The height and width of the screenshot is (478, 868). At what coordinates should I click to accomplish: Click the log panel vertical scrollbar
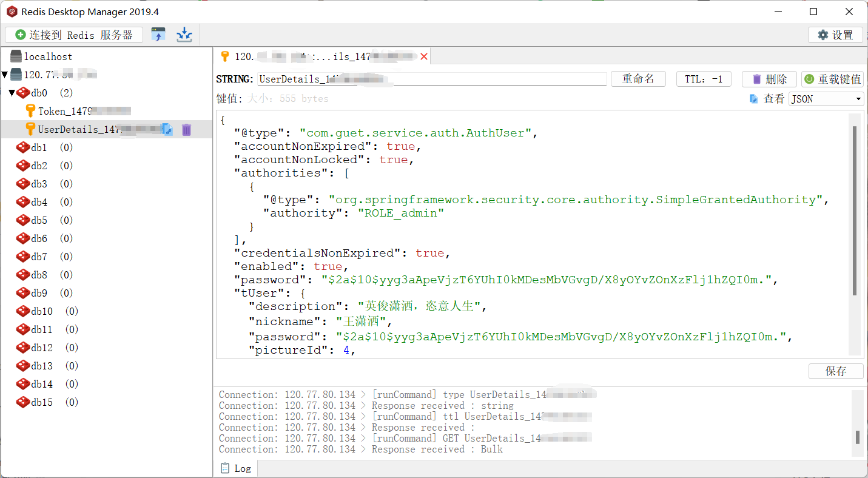[x=858, y=437]
